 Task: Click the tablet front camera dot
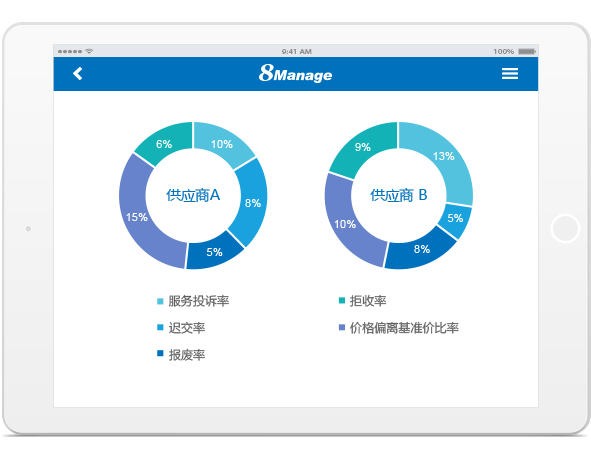28,228
